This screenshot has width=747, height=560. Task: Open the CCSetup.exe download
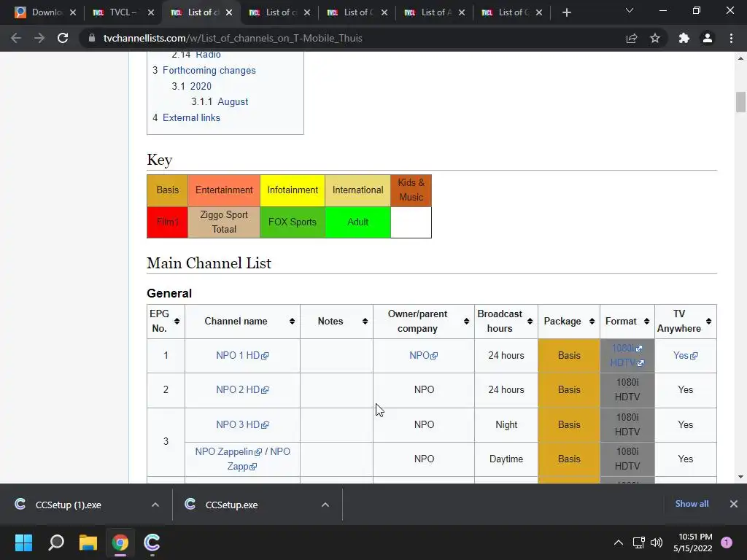click(231, 505)
